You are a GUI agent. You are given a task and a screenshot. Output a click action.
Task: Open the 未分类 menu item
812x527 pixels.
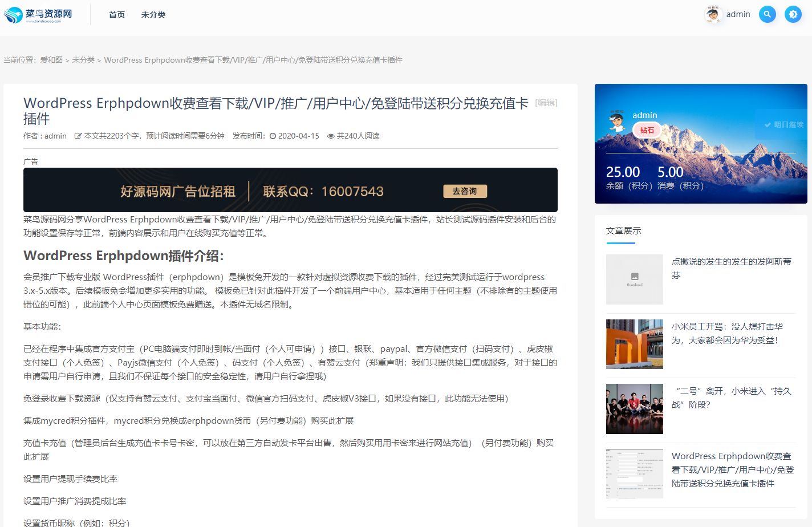click(x=153, y=15)
